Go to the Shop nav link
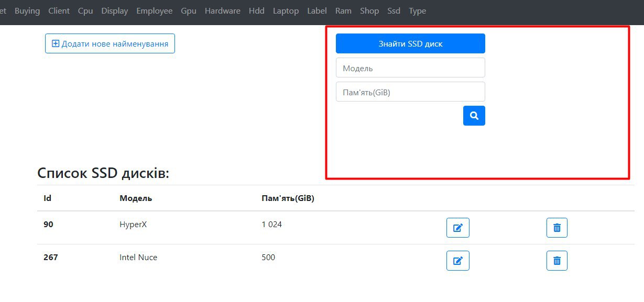The image size is (644, 302). coord(369,11)
